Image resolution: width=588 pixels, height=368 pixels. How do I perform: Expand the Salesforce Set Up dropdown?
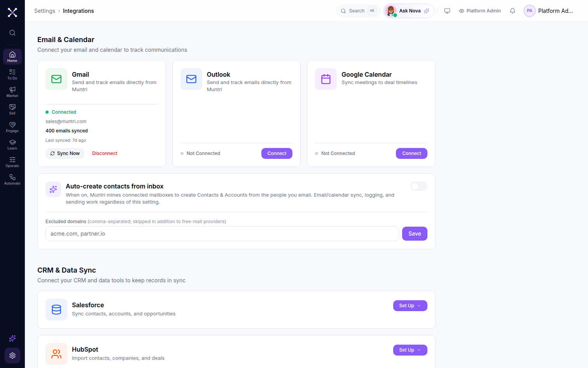tap(410, 306)
